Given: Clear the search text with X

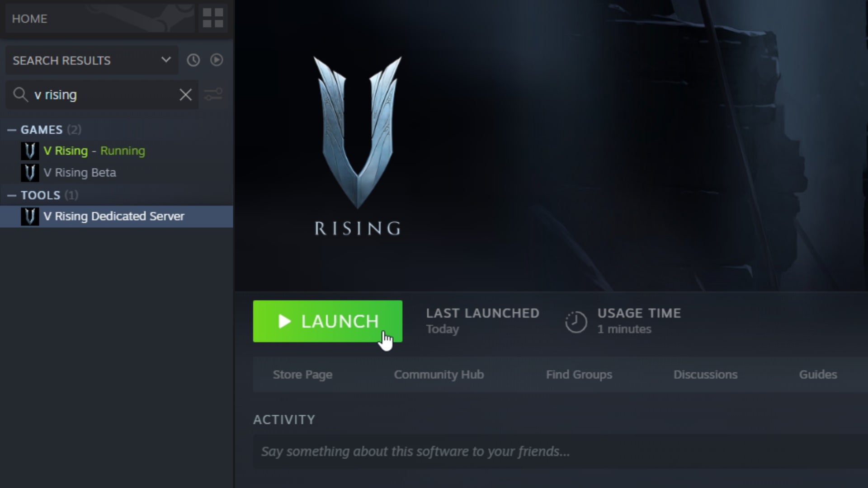Looking at the screenshot, I should (x=185, y=94).
